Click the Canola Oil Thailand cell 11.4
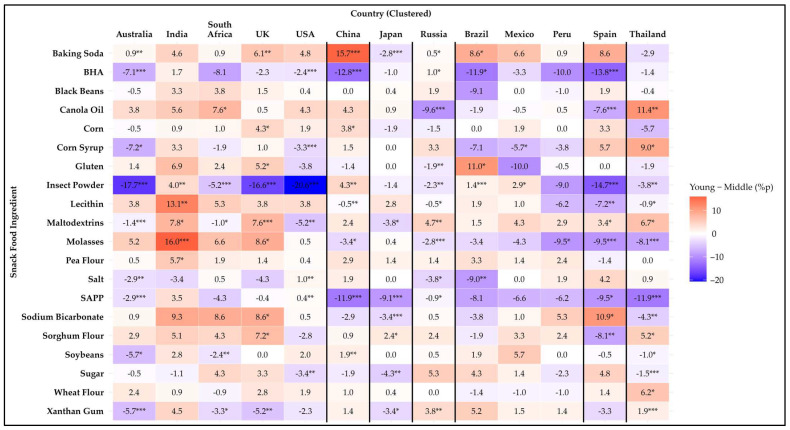790x430 pixels. (x=647, y=110)
